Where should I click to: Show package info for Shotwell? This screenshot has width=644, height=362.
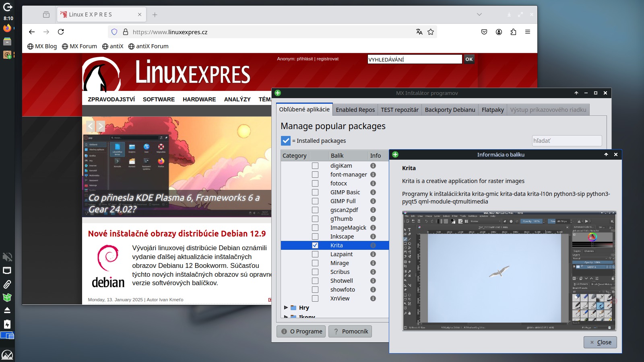pos(373,281)
